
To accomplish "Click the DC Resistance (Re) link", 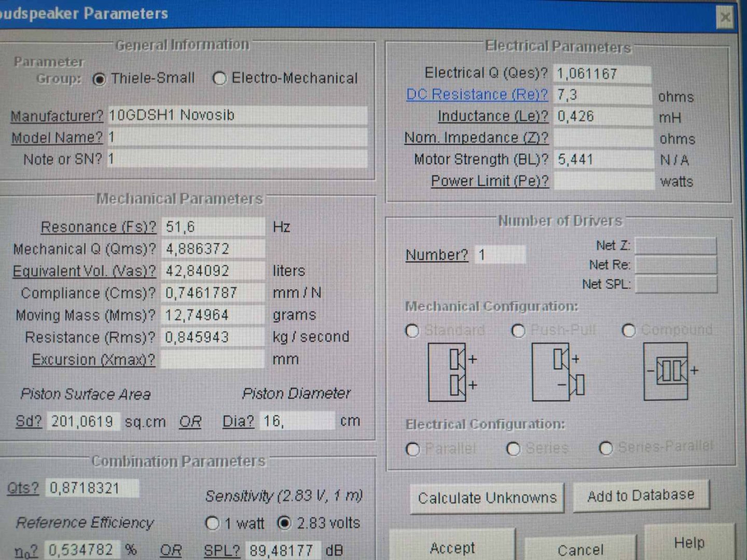I will coord(477,95).
